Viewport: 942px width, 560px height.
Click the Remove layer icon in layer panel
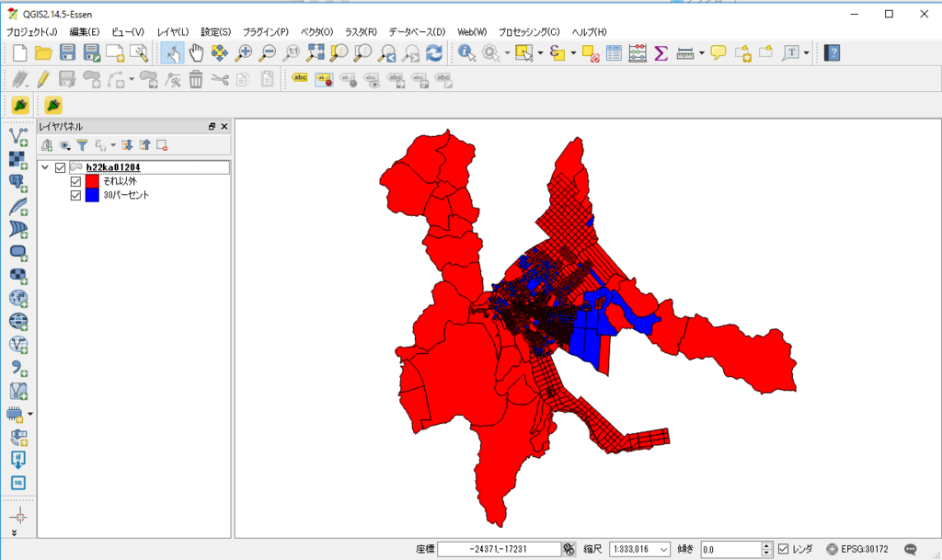tap(162, 144)
